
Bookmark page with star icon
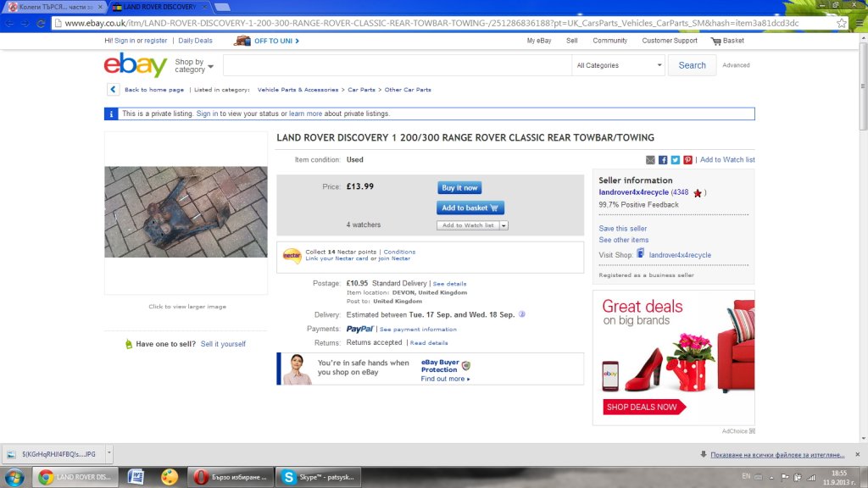[842, 23]
